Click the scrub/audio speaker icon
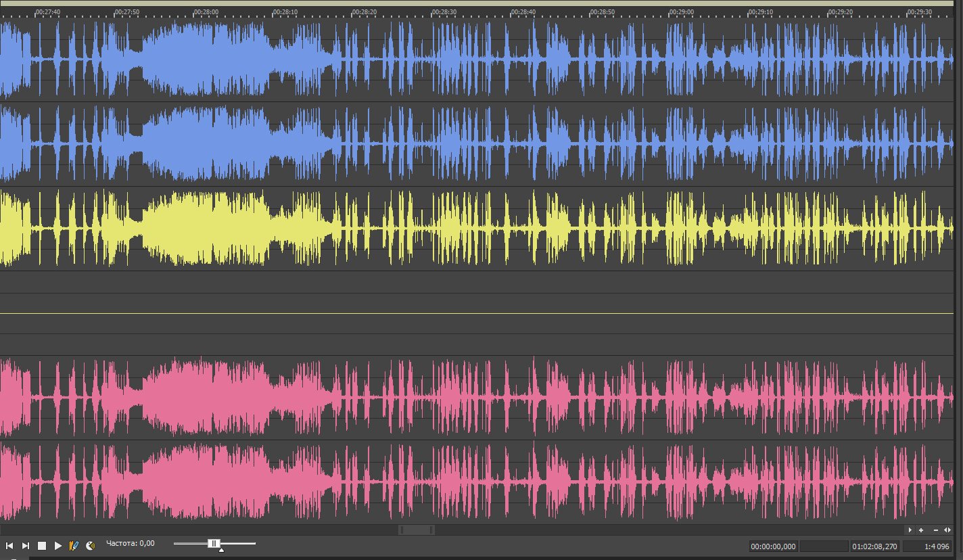This screenshot has height=560, width=963. (90, 546)
